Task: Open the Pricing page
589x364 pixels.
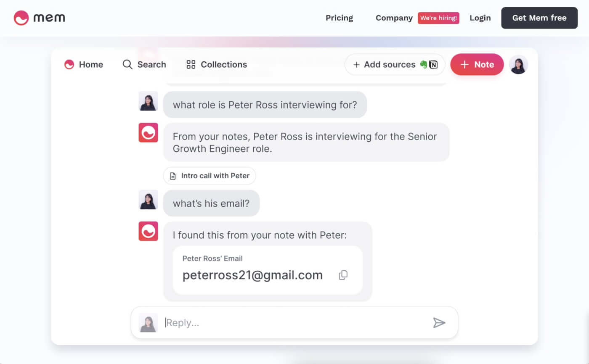Action: [339, 18]
